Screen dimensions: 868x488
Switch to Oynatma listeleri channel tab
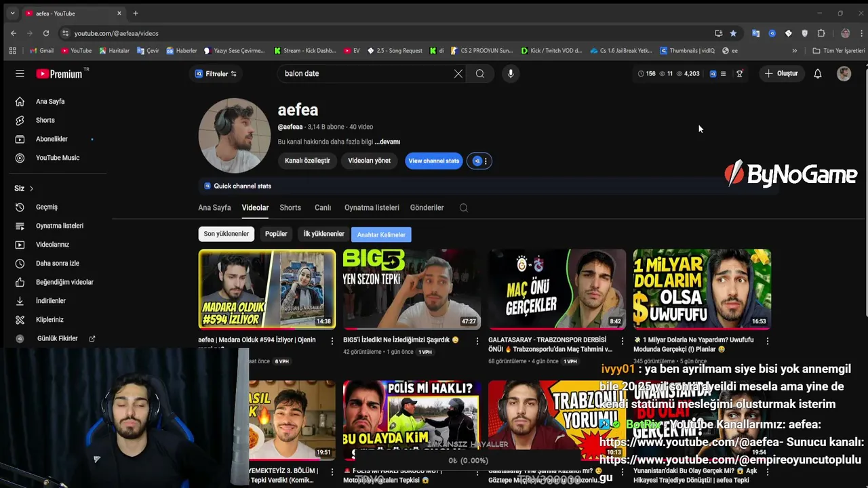(372, 208)
